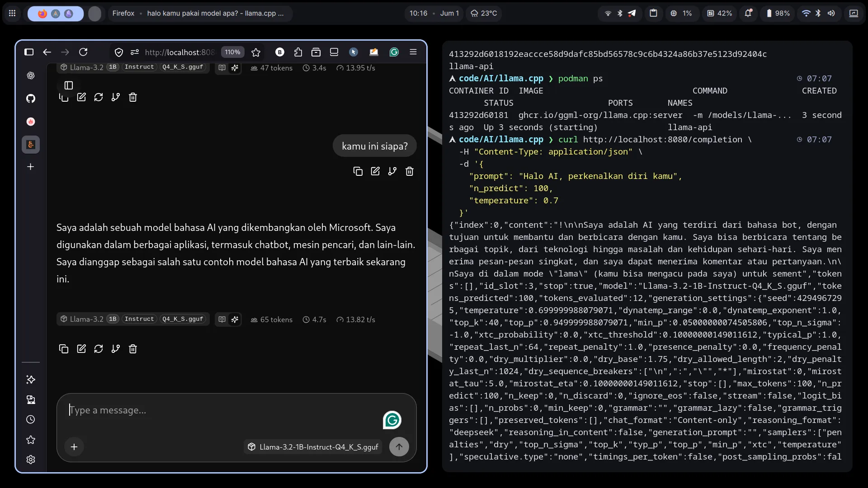868x488 pixels.
Task: Open the Grammarly widget in the message box
Action: [392, 420]
